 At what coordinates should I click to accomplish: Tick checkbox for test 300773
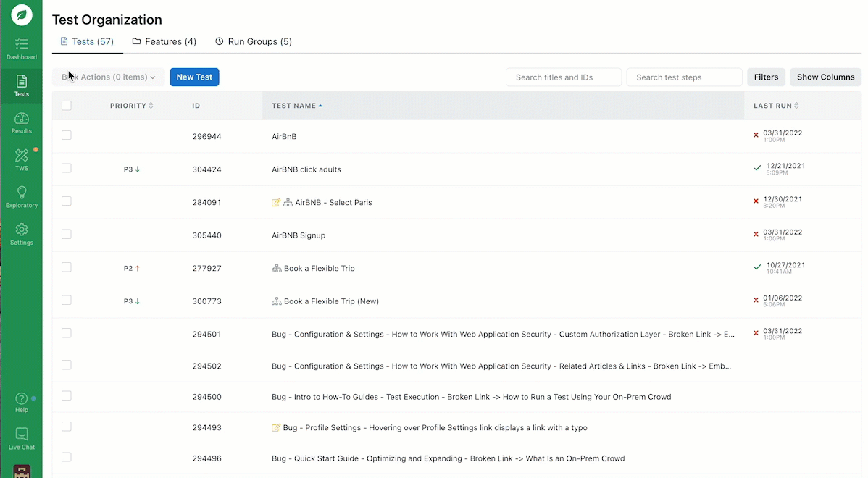(x=67, y=300)
